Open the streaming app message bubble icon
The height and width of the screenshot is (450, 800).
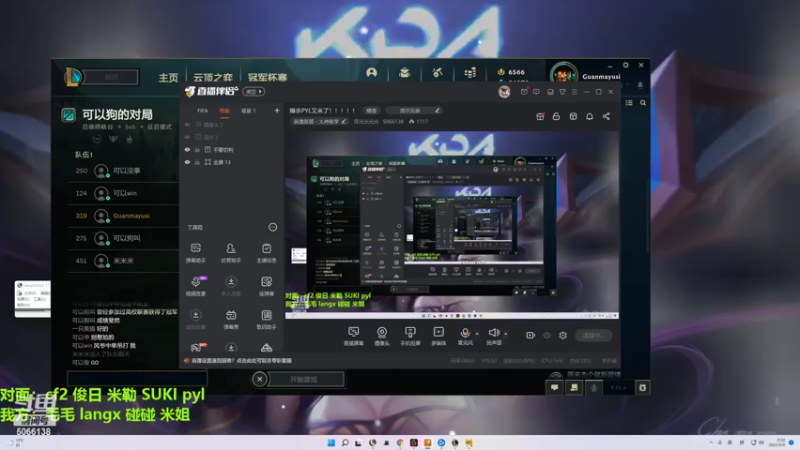pos(536,92)
